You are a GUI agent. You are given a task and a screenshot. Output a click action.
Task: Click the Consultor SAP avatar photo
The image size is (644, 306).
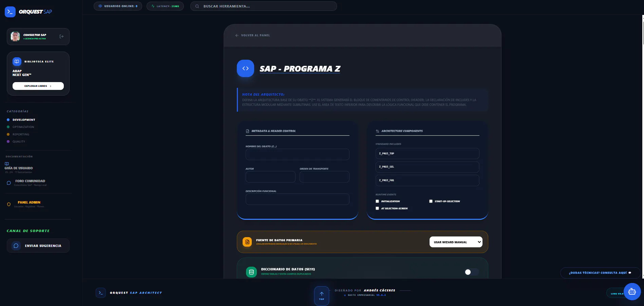[15, 37]
